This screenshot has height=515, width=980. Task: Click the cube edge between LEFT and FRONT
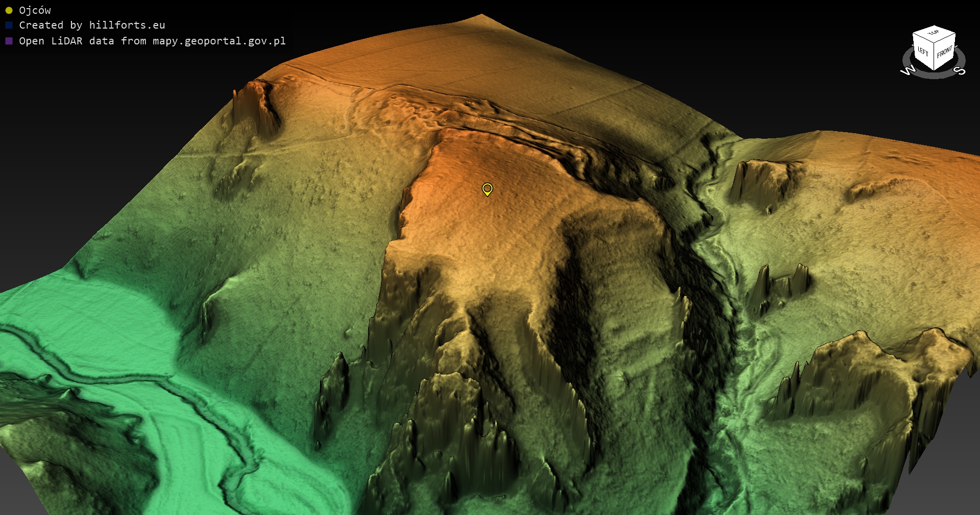click(934, 57)
